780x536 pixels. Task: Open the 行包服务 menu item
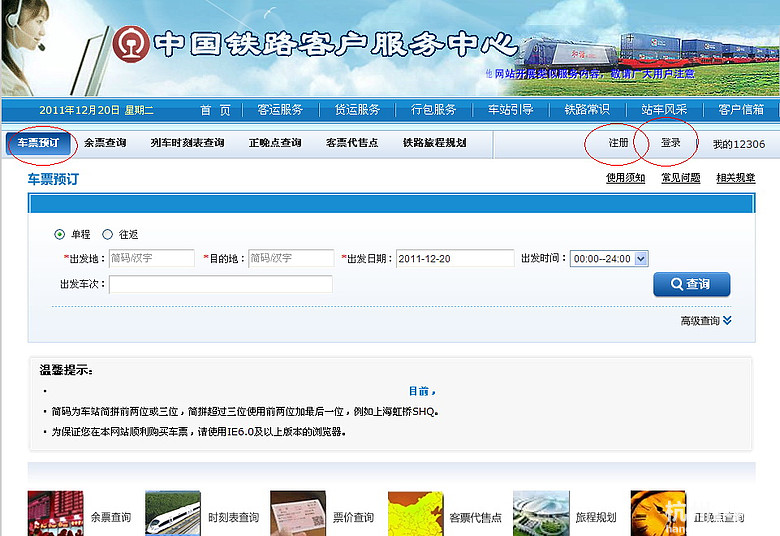(434, 109)
